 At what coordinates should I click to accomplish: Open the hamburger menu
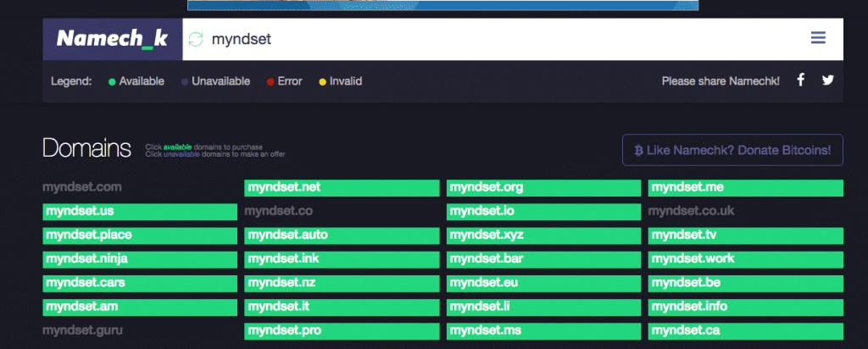(x=818, y=37)
